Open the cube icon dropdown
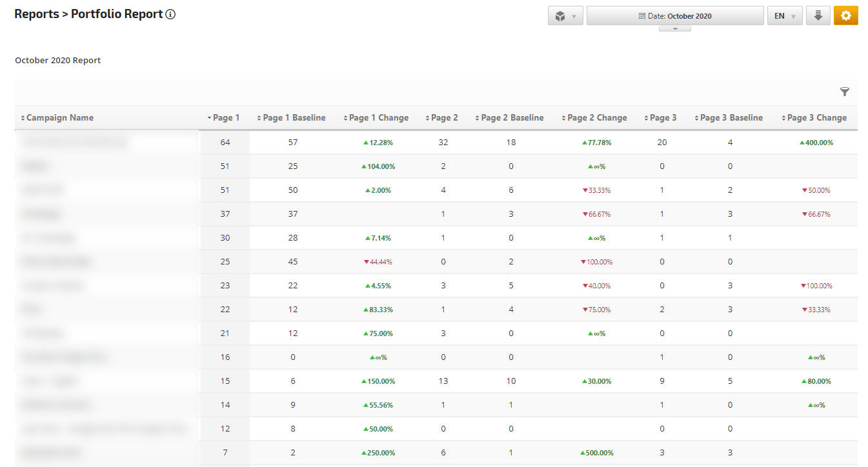Image resolution: width=868 pixels, height=467 pixels. [565, 15]
